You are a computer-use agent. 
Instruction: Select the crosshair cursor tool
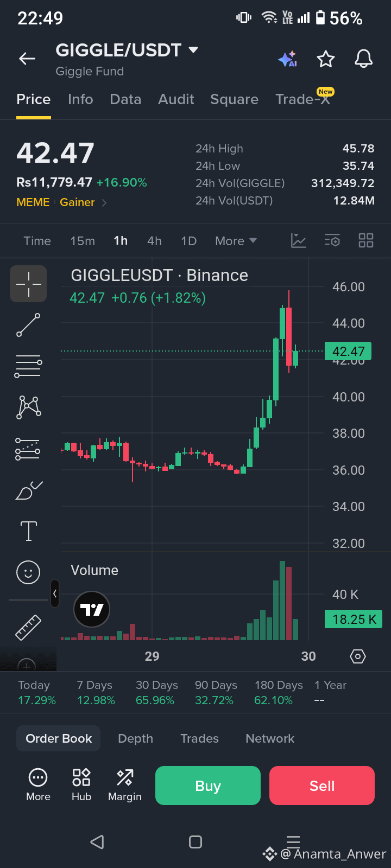click(x=28, y=284)
